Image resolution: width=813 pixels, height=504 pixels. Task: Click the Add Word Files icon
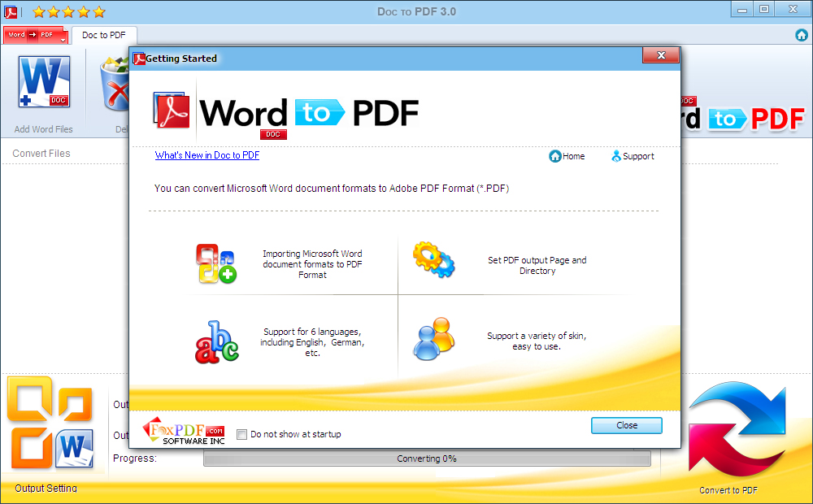44,82
